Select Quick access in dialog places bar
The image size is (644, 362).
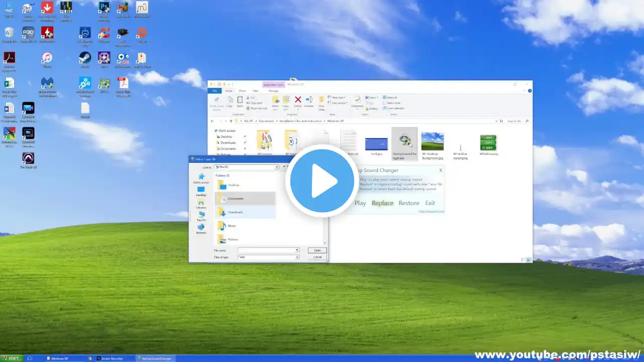[201, 178]
